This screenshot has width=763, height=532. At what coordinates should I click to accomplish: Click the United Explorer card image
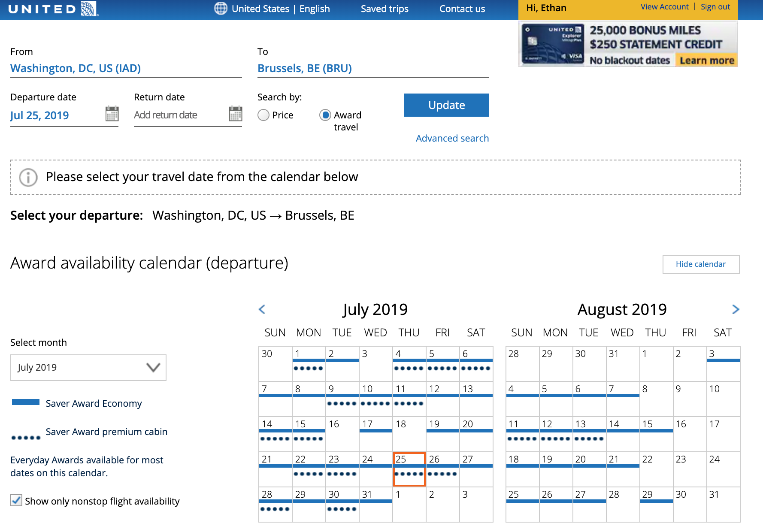(553, 44)
